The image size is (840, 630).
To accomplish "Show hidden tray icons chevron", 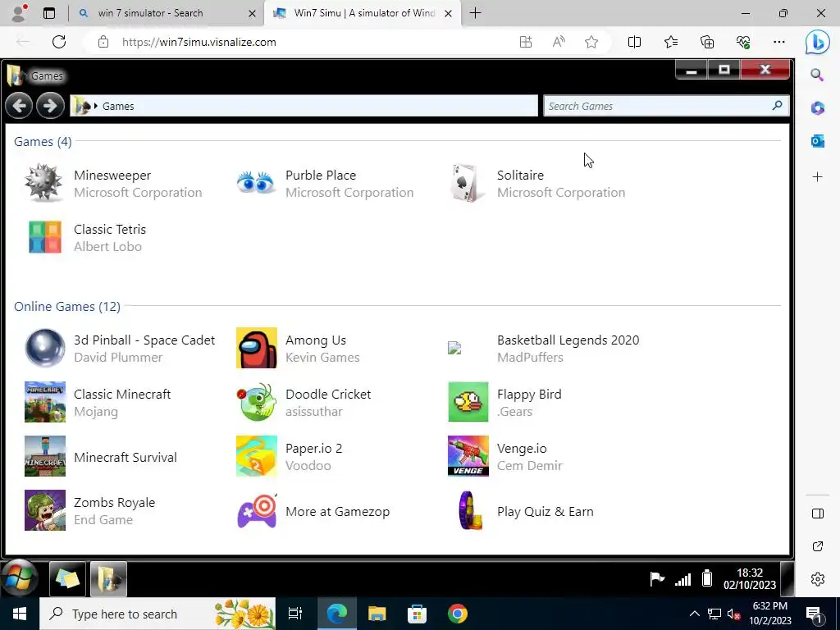I will click(x=694, y=614).
